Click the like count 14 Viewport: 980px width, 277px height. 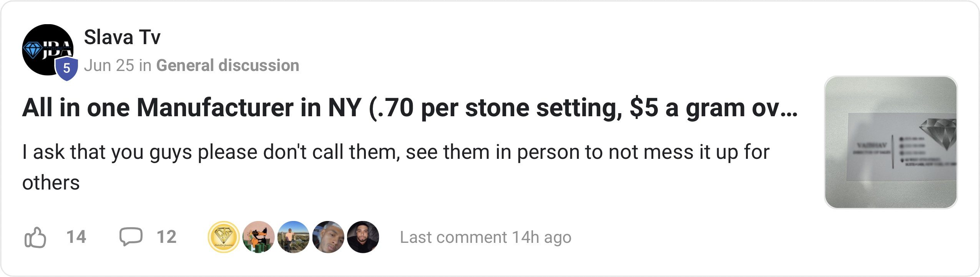(x=76, y=237)
